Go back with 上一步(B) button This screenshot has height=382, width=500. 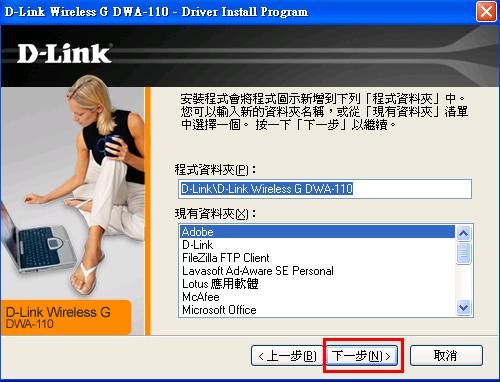coord(287,356)
